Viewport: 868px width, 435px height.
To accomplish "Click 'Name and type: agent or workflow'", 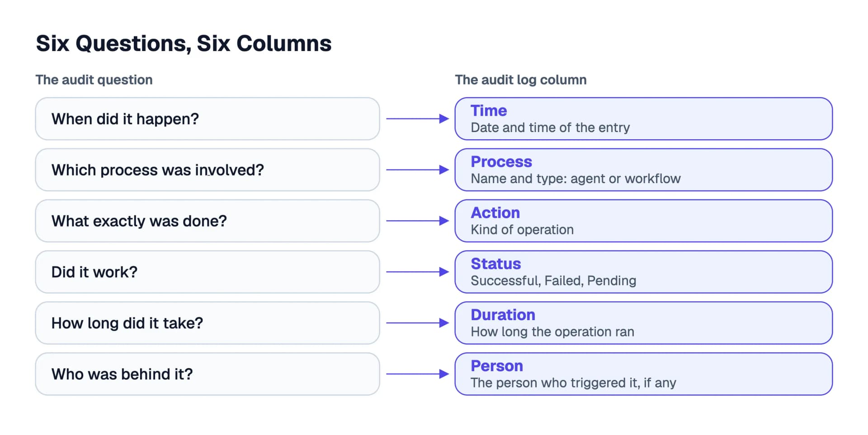I will 576,179.
